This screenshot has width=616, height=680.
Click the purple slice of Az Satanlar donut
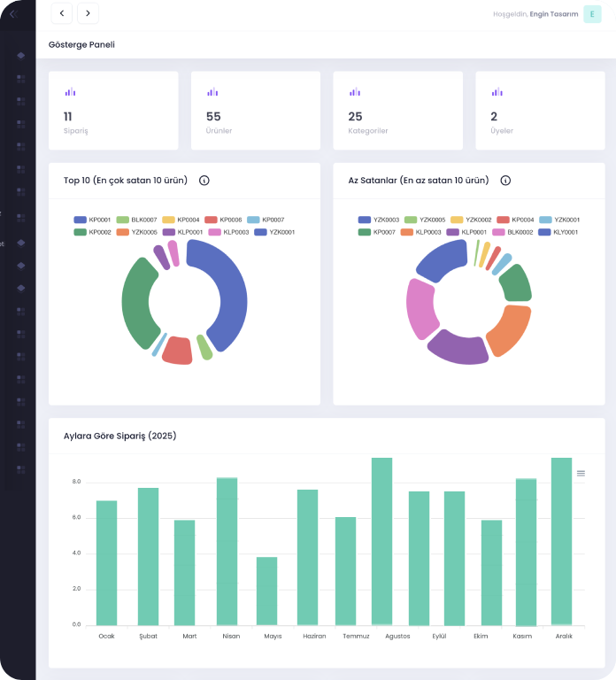(x=458, y=351)
